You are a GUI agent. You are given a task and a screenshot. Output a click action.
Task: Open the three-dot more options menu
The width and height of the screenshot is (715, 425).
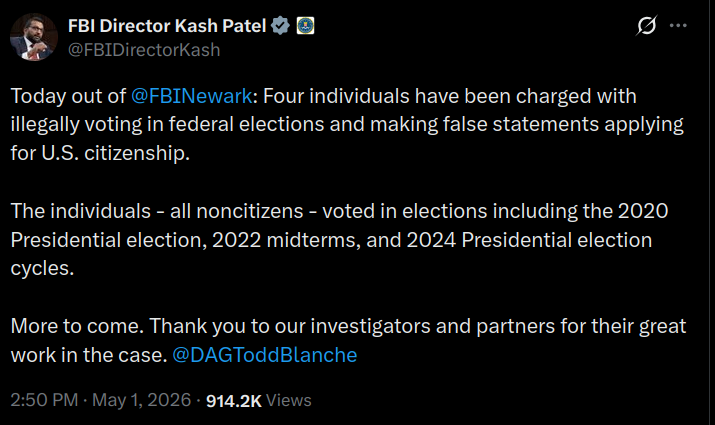678,26
